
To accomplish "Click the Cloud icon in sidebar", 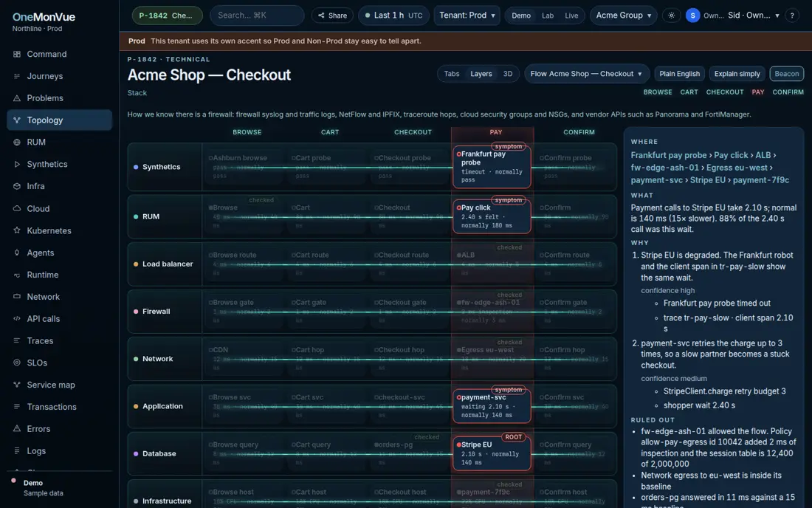I will [x=16, y=208].
